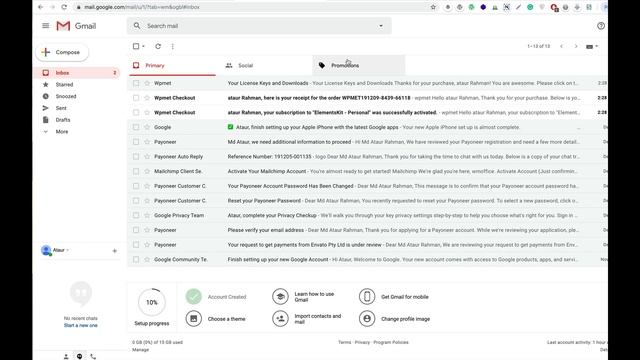Open the Program Policies link
640x360 pixels.
click(391, 342)
